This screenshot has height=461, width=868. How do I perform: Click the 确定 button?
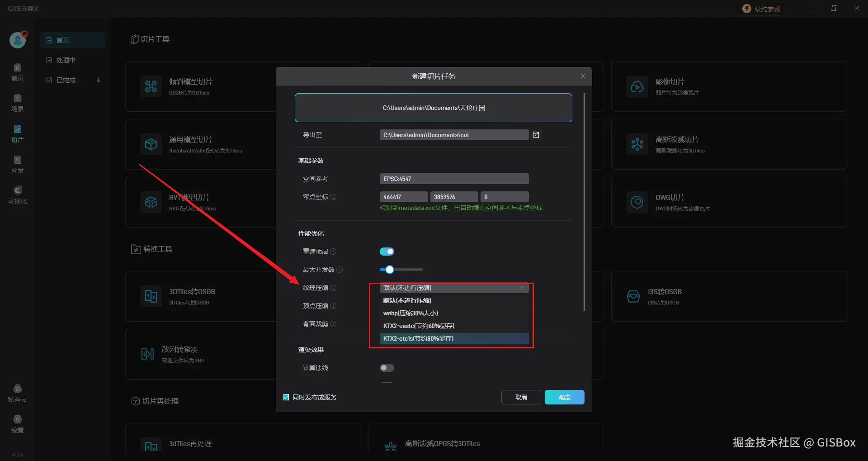pyautogui.click(x=565, y=397)
